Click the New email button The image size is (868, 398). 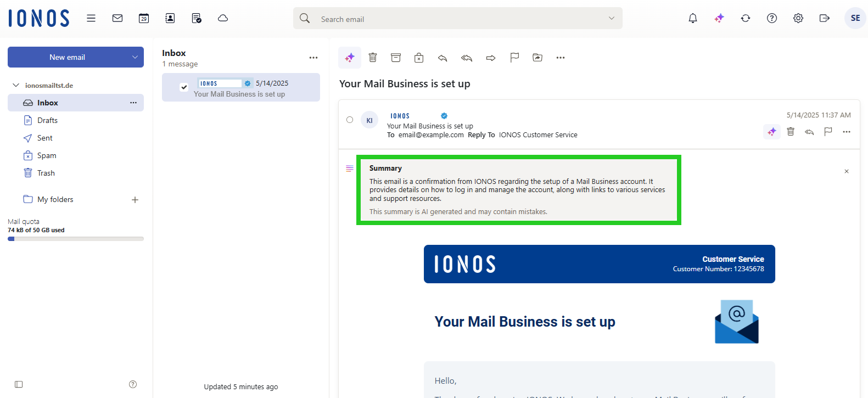[x=67, y=57]
